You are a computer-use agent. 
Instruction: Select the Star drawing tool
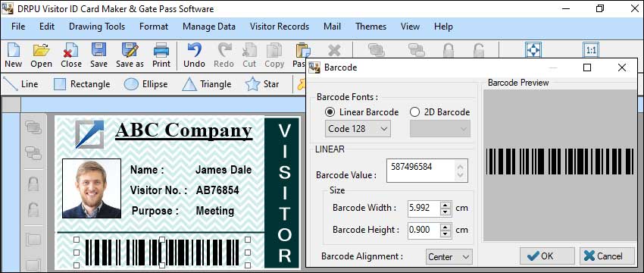point(262,84)
